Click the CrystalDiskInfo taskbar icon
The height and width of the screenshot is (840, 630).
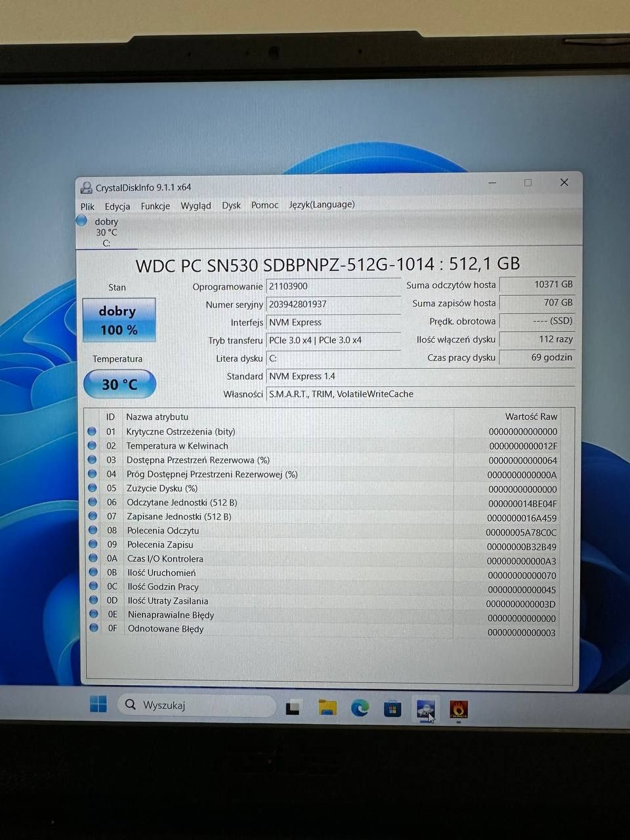[425, 709]
